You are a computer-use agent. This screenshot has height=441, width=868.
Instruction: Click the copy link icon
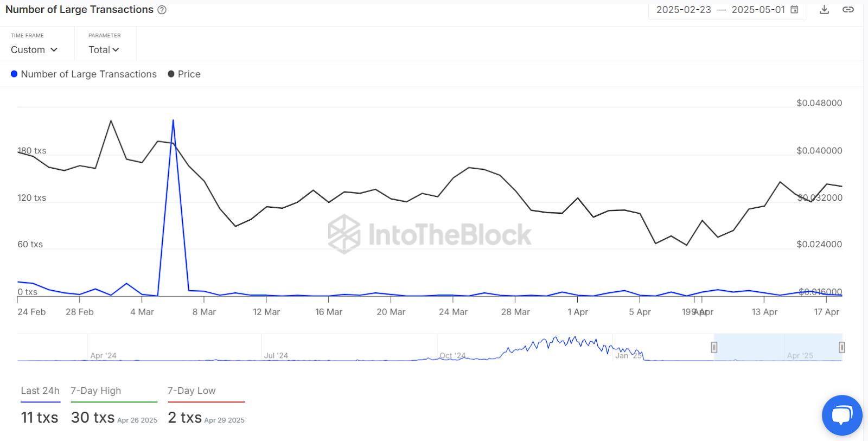click(848, 10)
